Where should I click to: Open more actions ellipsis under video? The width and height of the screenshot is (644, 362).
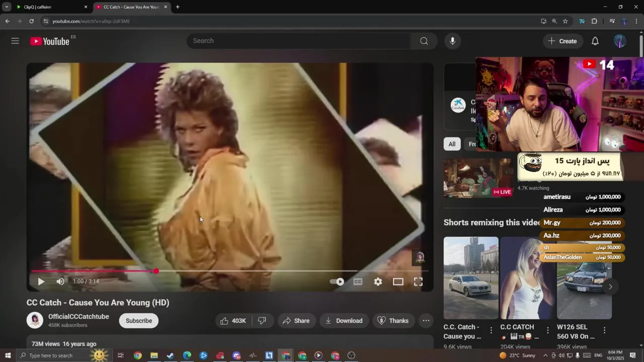pyautogui.click(x=426, y=321)
